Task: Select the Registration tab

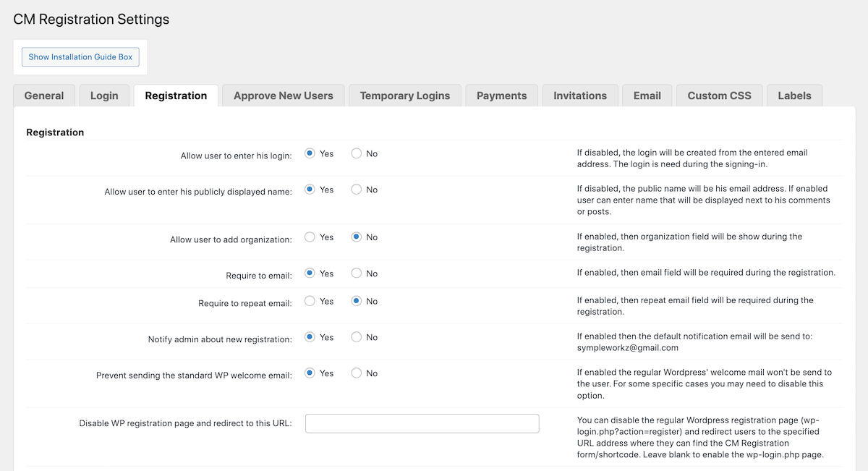Action: click(176, 96)
